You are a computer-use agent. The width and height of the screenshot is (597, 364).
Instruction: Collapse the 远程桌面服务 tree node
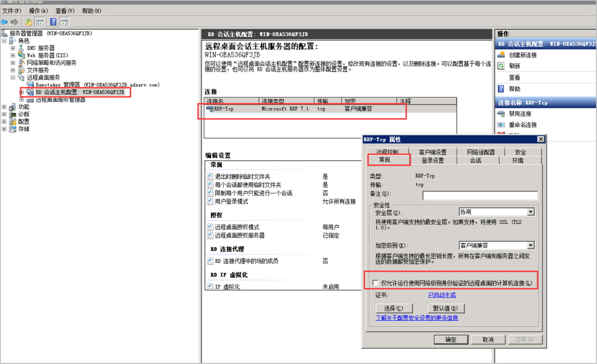pyautogui.click(x=13, y=77)
